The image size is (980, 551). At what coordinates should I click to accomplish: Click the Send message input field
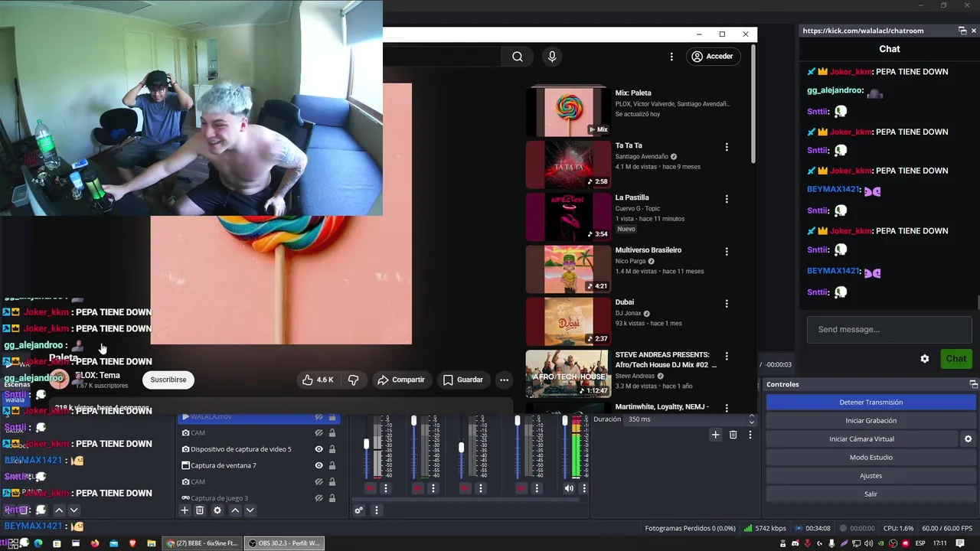tap(890, 330)
